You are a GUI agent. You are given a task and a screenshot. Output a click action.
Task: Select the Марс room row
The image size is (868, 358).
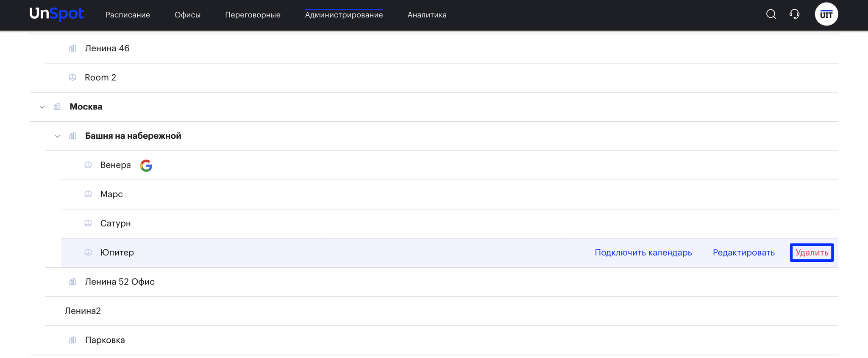(x=450, y=195)
